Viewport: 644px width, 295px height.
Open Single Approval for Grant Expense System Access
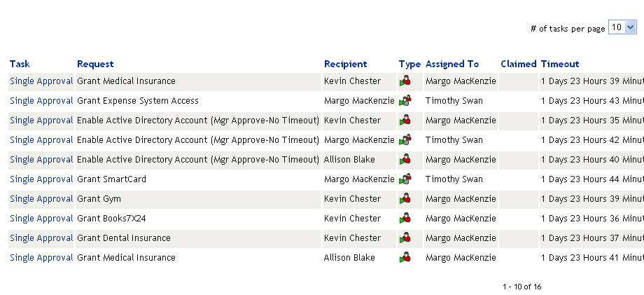41,101
